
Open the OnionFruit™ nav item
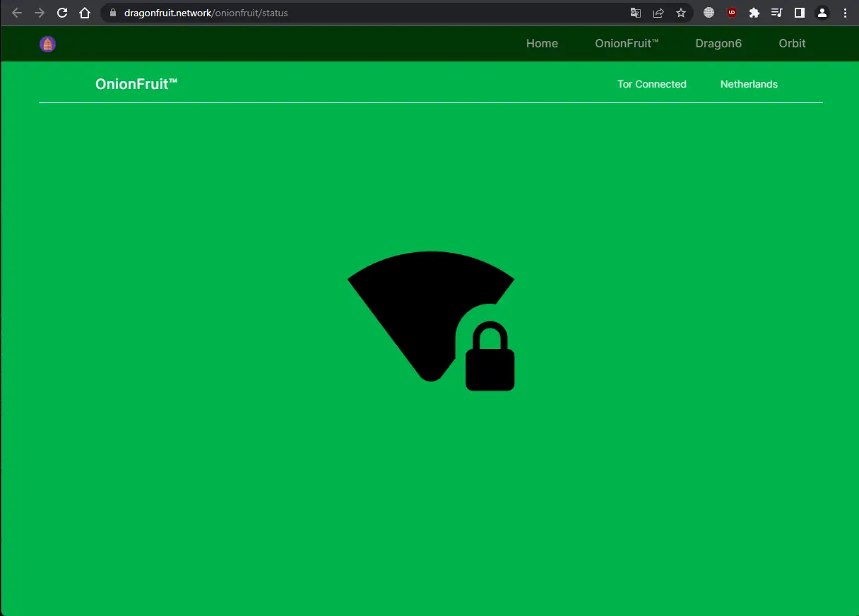click(x=627, y=44)
